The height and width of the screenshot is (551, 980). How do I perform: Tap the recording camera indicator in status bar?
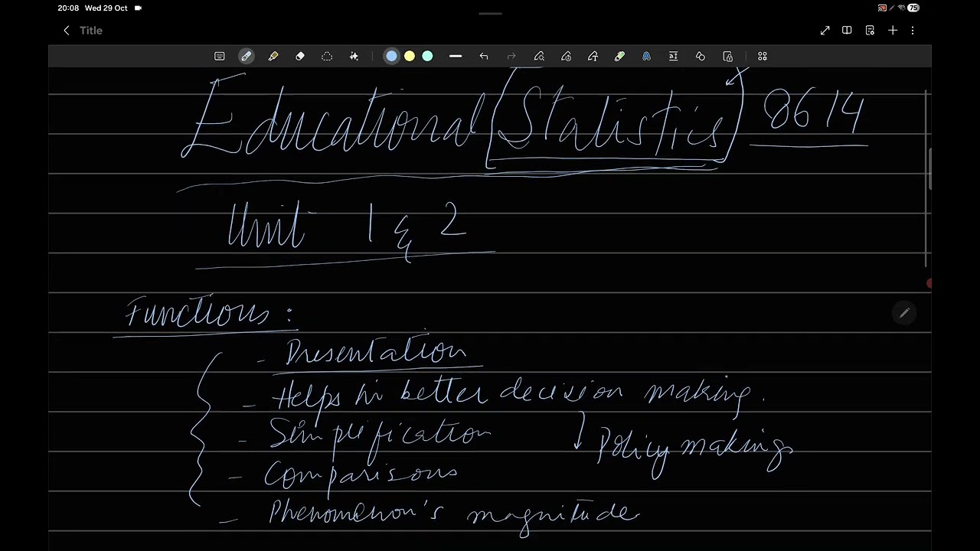[x=138, y=8]
